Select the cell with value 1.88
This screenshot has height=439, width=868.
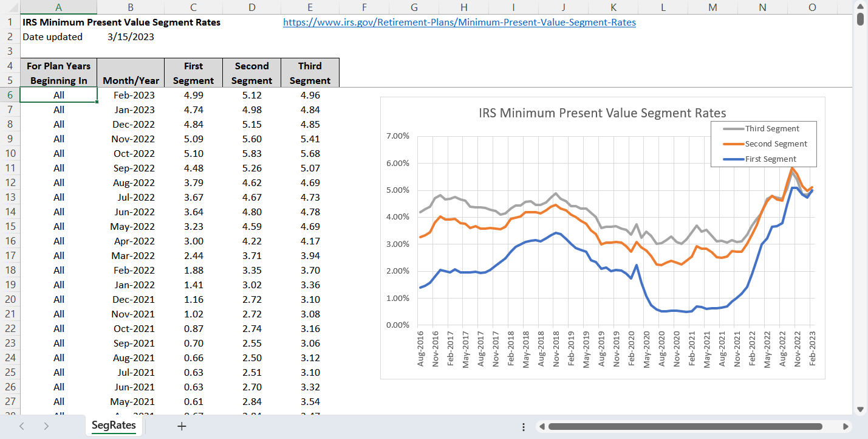(x=193, y=271)
